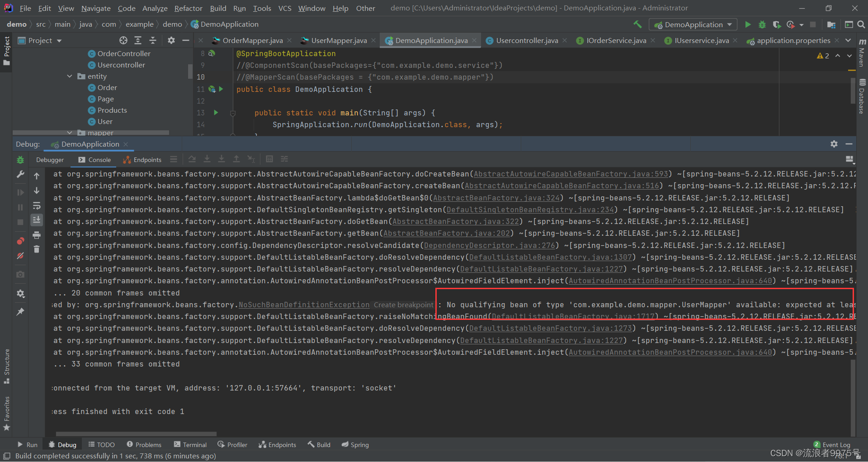Collapse the entity folder

[x=70, y=76]
